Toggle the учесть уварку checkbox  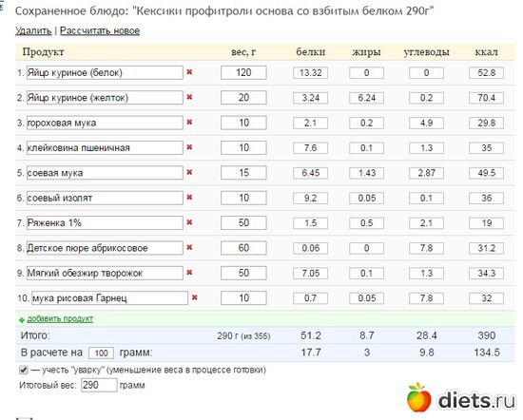pyautogui.click(x=24, y=370)
